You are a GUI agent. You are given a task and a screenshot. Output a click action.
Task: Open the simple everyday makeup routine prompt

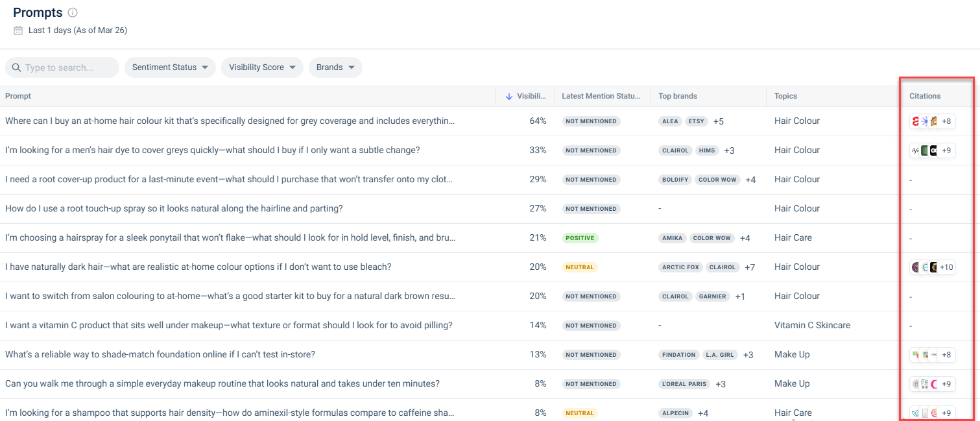[x=222, y=383]
